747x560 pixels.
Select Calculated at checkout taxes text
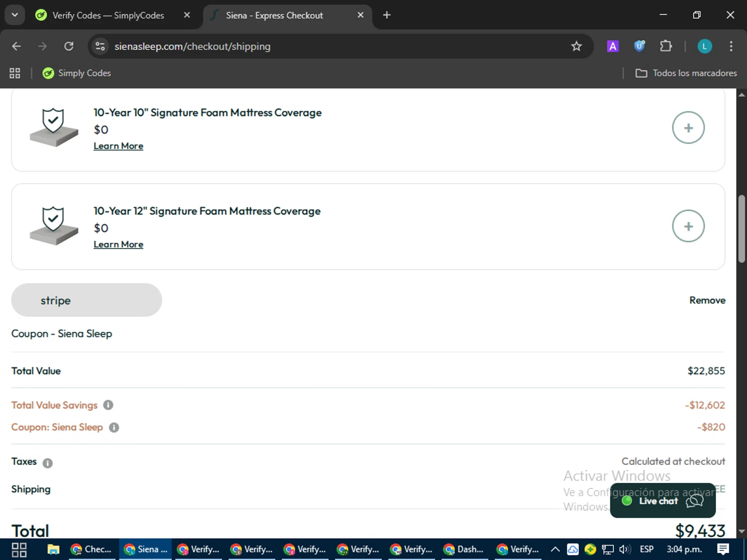pyautogui.click(x=673, y=461)
